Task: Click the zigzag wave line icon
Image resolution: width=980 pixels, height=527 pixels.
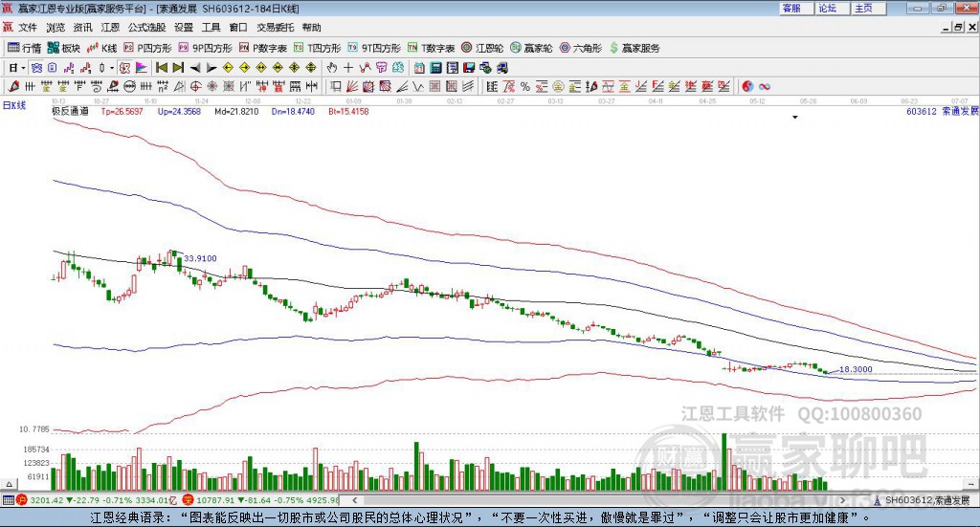Action: (x=418, y=87)
